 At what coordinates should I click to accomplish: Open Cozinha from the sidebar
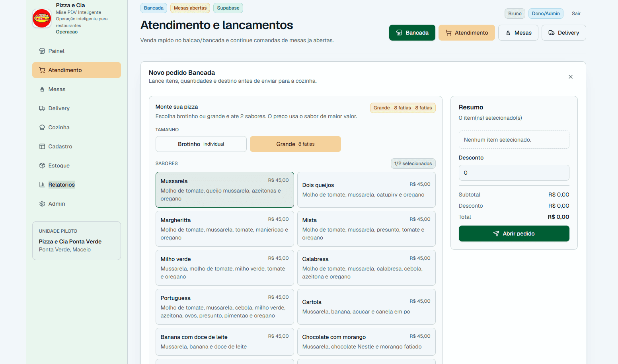click(x=76, y=127)
